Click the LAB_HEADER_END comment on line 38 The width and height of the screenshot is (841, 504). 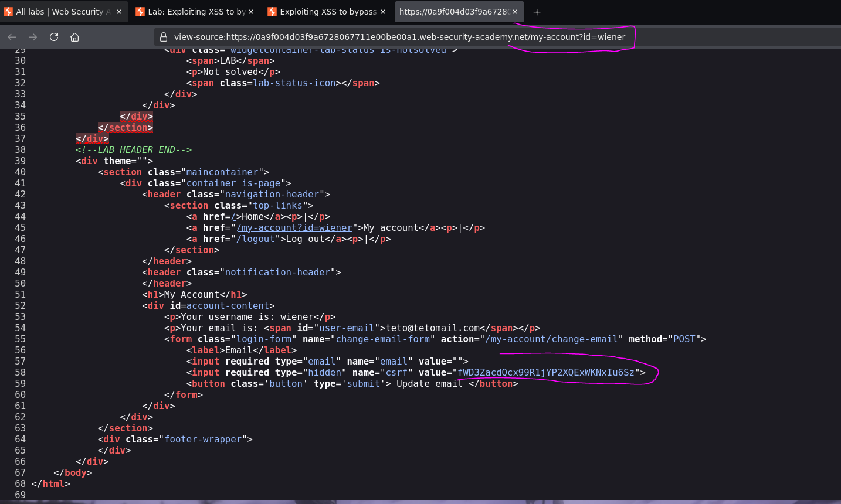click(x=134, y=149)
